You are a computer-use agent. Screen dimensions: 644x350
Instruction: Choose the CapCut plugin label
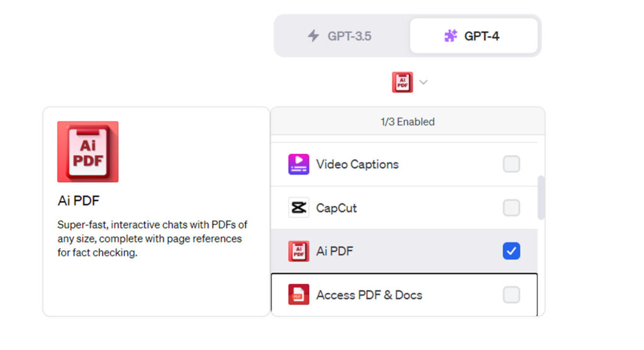coord(336,208)
